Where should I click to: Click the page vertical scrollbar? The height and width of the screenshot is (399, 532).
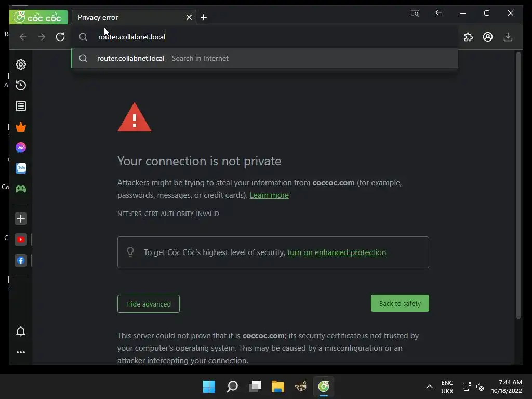(518, 185)
